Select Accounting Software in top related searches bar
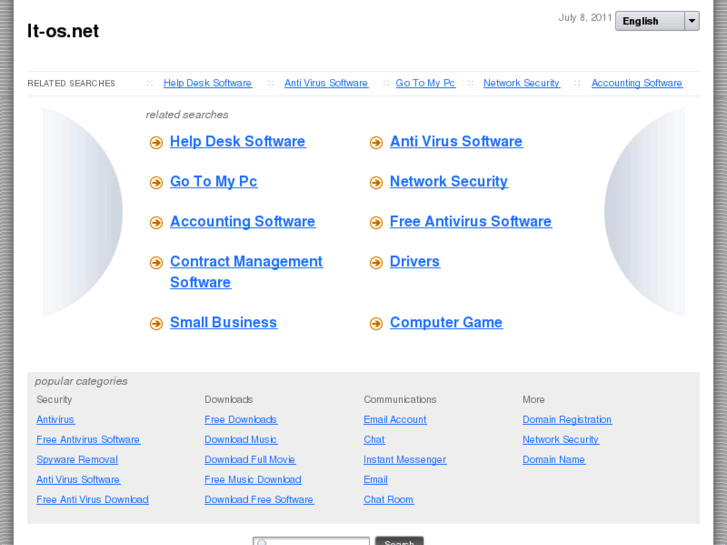 click(636, 83)
